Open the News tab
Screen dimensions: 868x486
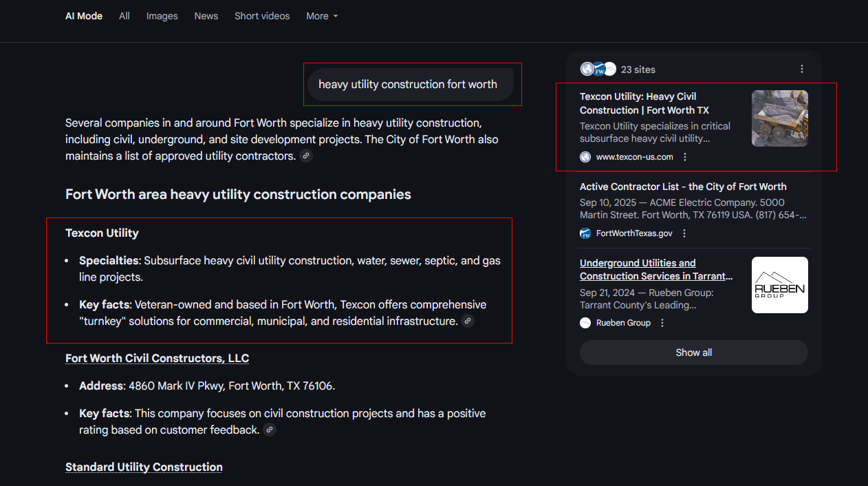pyautogui.click(x=206, y=16)
